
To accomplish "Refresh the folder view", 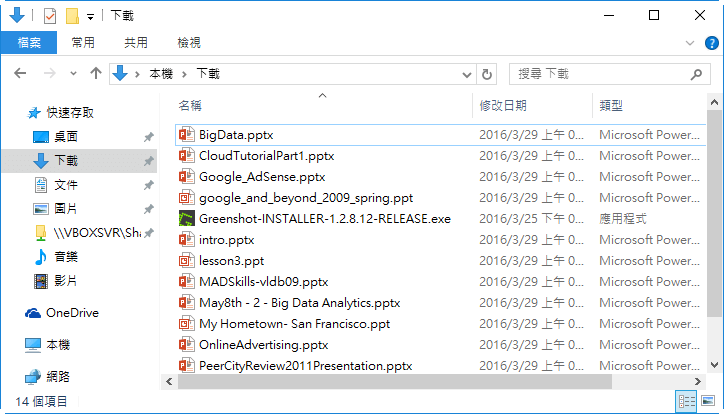I will point(487,74).
